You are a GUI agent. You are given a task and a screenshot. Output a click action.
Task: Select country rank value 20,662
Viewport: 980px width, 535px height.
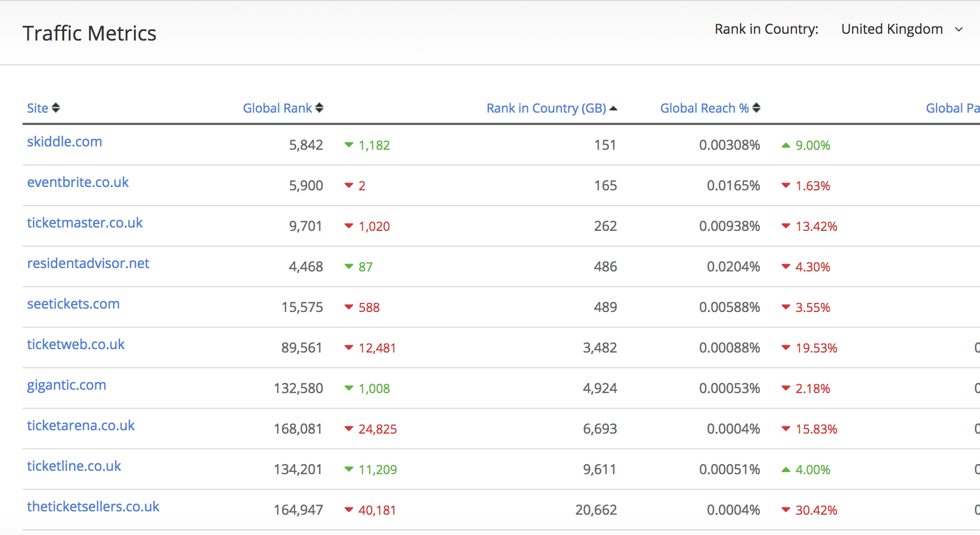pyautogui.click(x=596, y=510)
